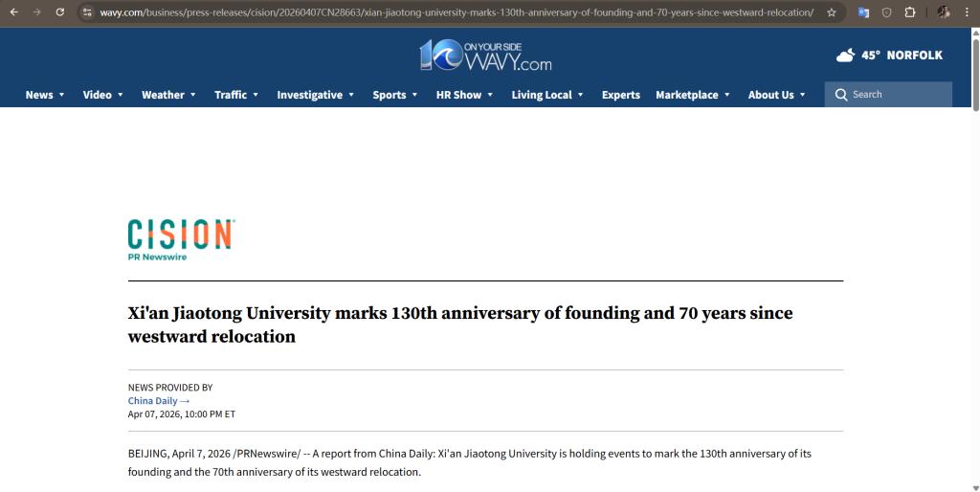
Task: Click the translate extension icon
Action: tap(863, 12)
